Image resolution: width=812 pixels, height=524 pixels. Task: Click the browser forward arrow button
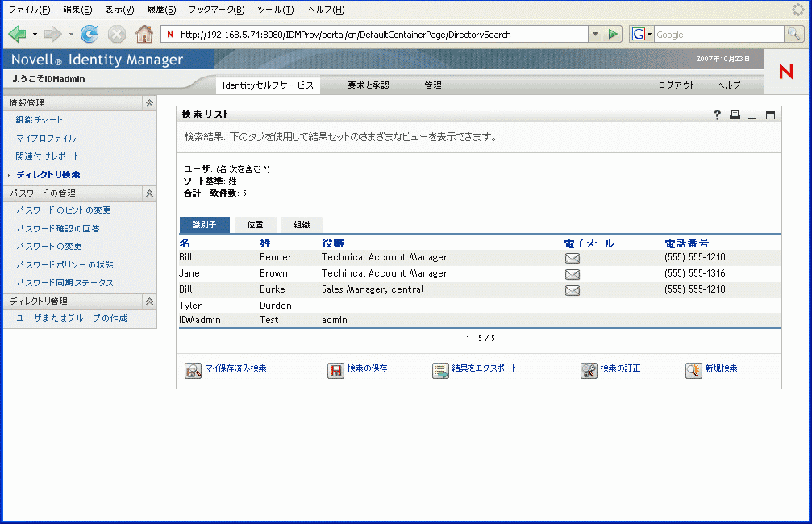52,35
